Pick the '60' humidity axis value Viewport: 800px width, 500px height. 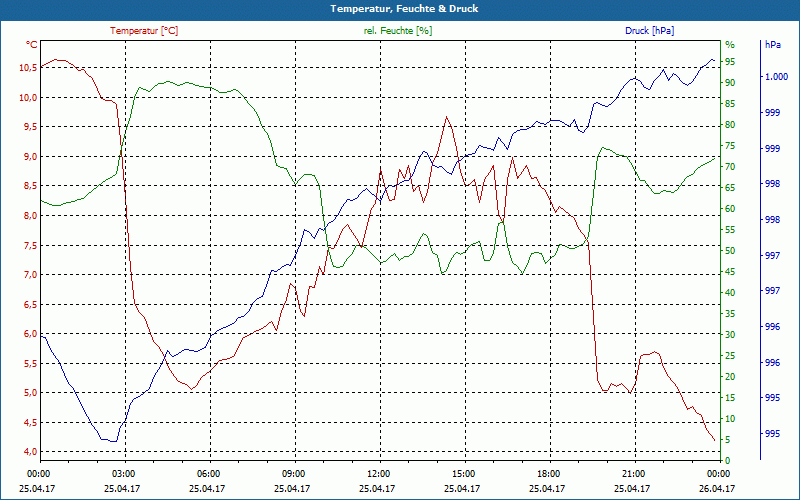pos(730,209)
